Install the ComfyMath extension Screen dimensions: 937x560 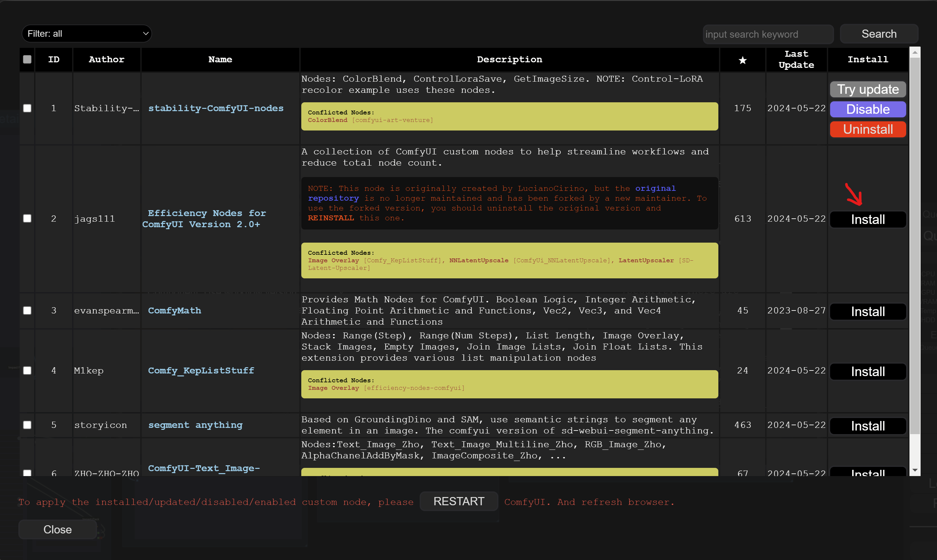(x=868, y=312)
